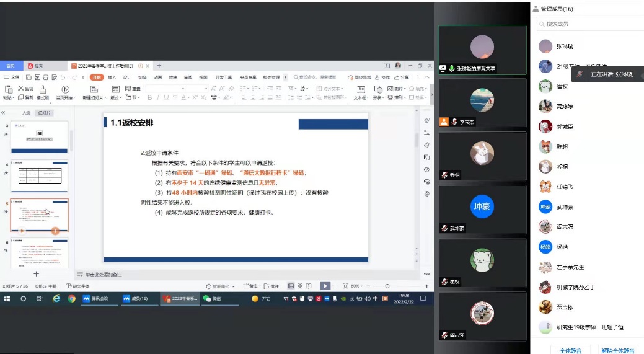Click the Mute All (全体静音) button

[570, 350]
